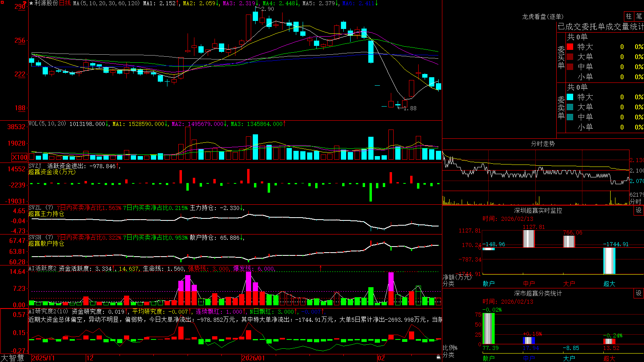Viewport: 644px width, 362px height.
Task: Click the small red square icon at top-left corner
Action: pyautogui.click(x=3, y=2)
